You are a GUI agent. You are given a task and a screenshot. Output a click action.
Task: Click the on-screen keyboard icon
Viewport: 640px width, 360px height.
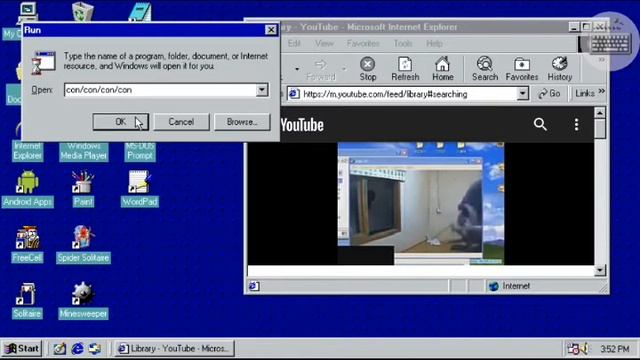[x=610, y=43]
